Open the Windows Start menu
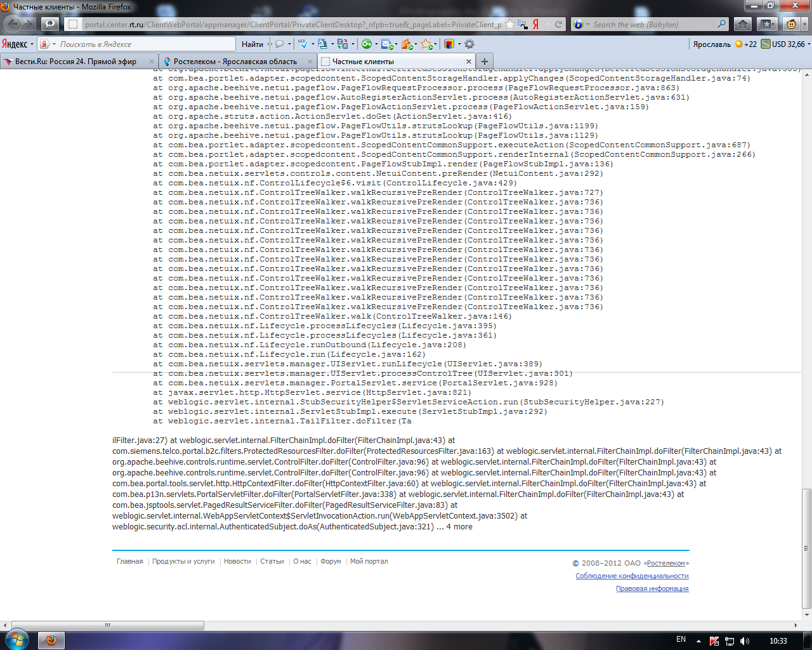Screen dimensions: 812x650 [16, 640]
